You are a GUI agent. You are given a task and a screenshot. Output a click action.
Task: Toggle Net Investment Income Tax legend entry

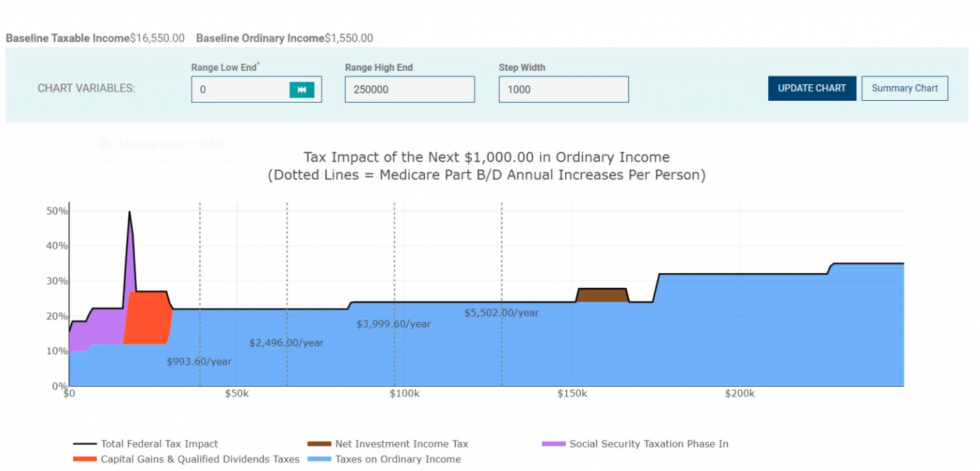pyautogui.click(x=387, y=444)
